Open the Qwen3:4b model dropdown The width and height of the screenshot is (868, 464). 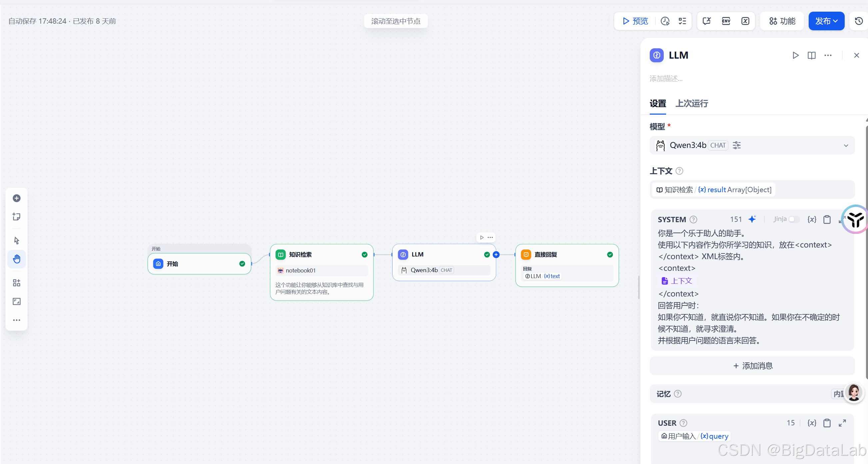click(752, 145)
